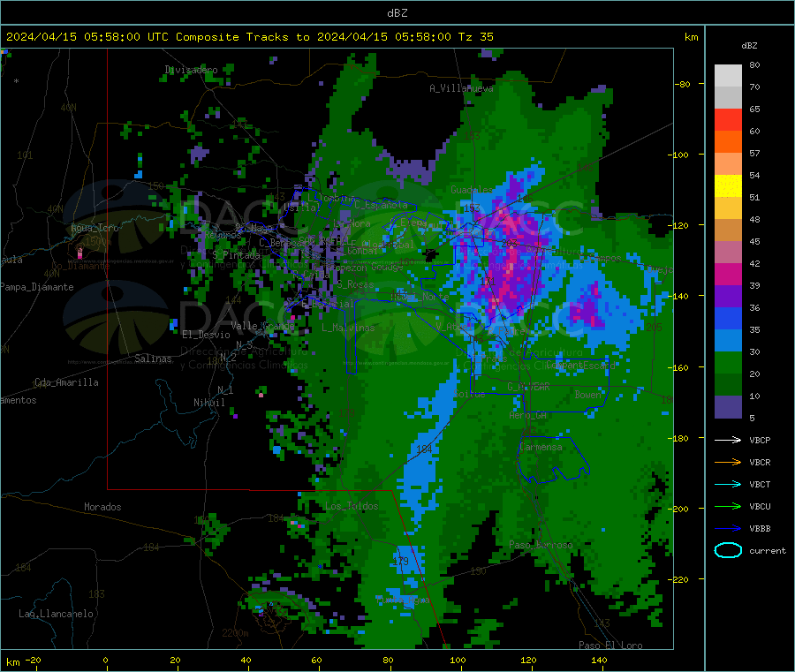Click the 'Cda_Amarilla' map label
This screenshot has height=672, width=795.
(x=66, y=382)
